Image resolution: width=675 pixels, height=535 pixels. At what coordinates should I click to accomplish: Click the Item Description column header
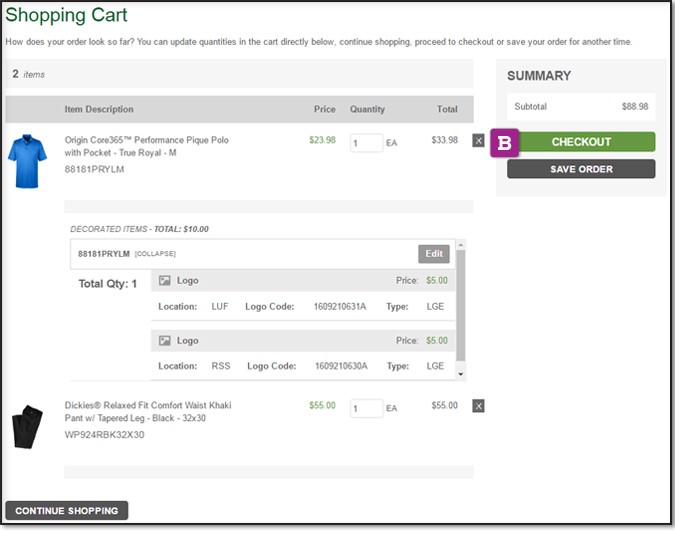pyautogui.click(x=99, y=109)
